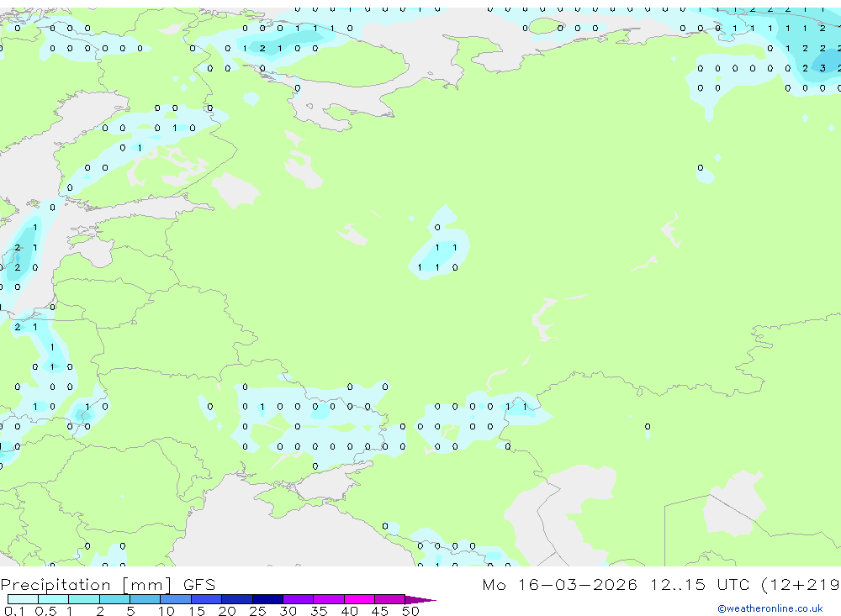Click the '15' legend scale label

[x=197, y=611]
